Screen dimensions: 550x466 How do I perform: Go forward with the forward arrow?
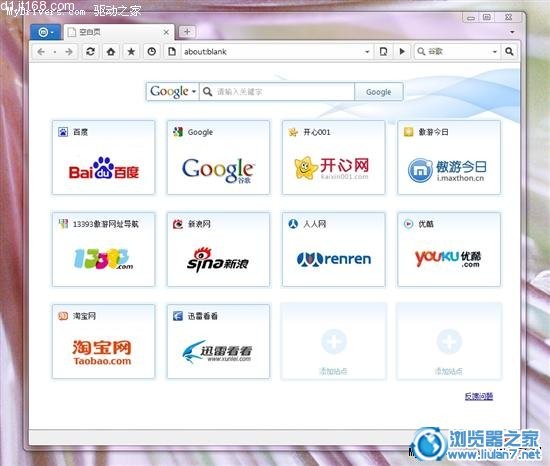[69, 52]
